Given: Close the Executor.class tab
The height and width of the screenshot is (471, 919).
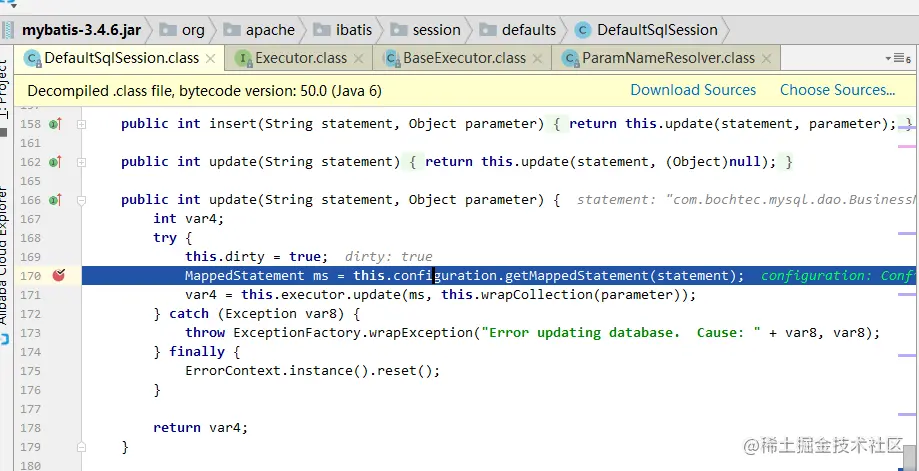Looking at the screenshot, I should point(359,59).
